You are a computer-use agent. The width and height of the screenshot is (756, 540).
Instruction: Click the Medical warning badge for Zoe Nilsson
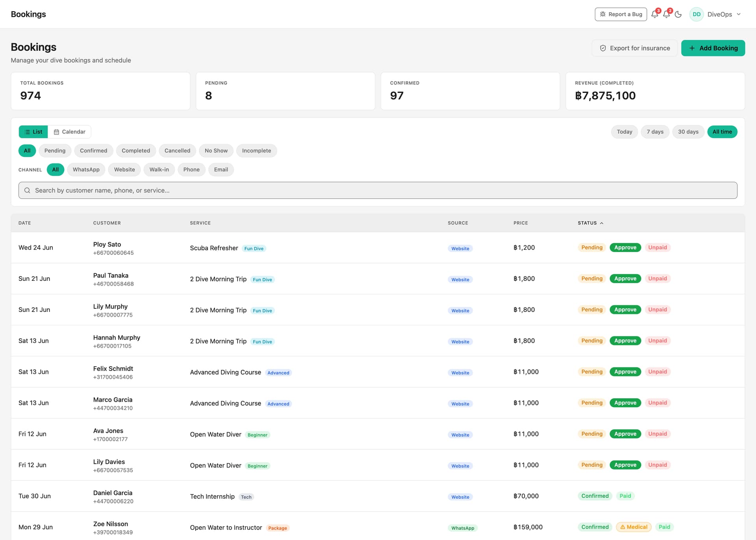(x=634, y=527)
